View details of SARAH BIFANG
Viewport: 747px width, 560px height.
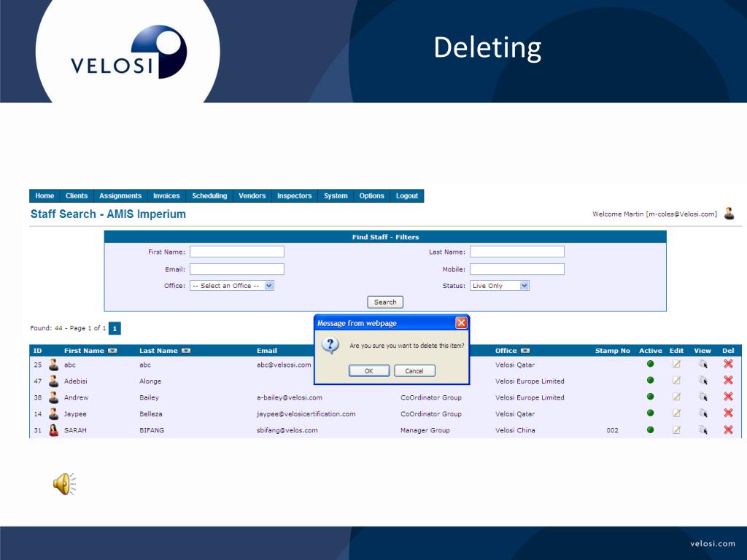coord(703,430)
